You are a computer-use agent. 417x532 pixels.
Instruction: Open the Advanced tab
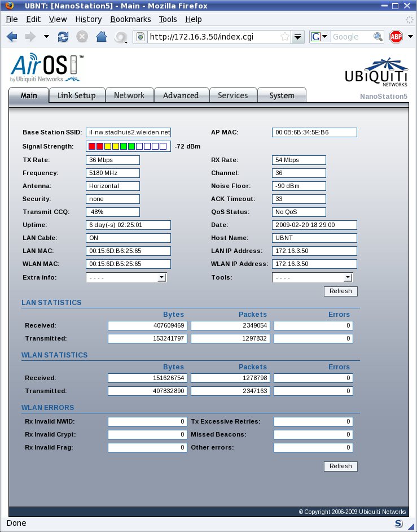pyautogui.click(x=181, y=95)
